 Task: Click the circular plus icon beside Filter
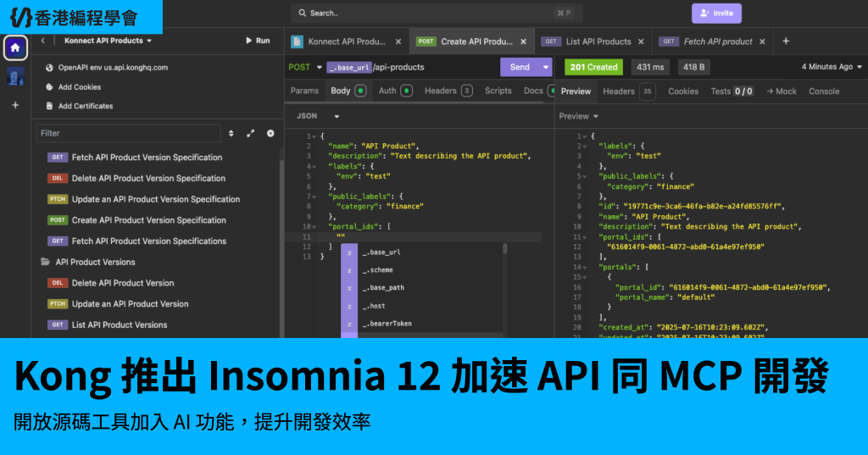point(270,133)
